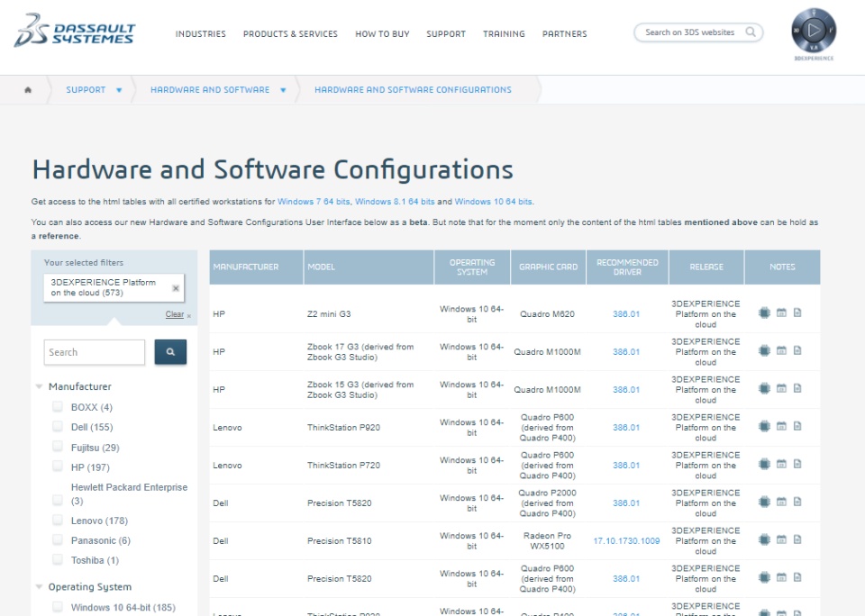The image size is (865, 616).
Task: Click the chip icon in the Zbook 15 G3 row
Action: point(764,389)
